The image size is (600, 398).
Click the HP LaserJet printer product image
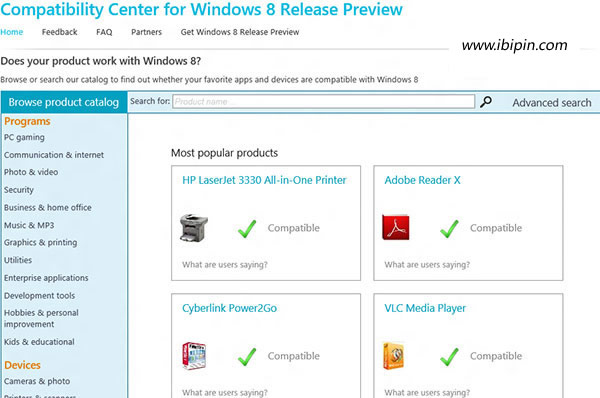click(x=194, y=228)
